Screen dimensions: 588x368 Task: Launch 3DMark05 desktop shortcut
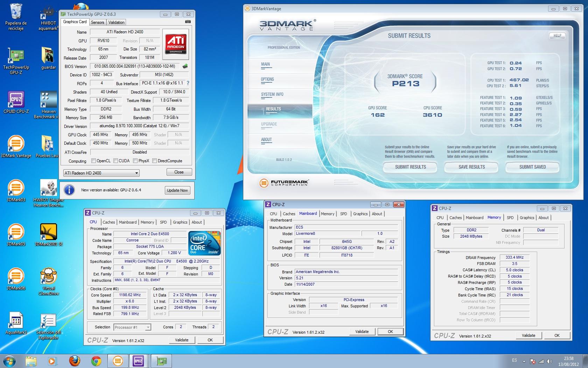point(16,235)
